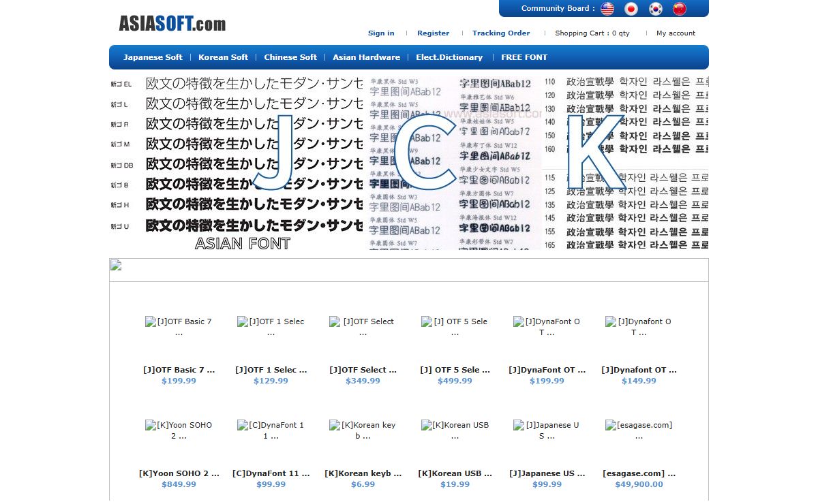Open the Sign in link
This screenshot has height=504, width=818.
coord(381,33)
